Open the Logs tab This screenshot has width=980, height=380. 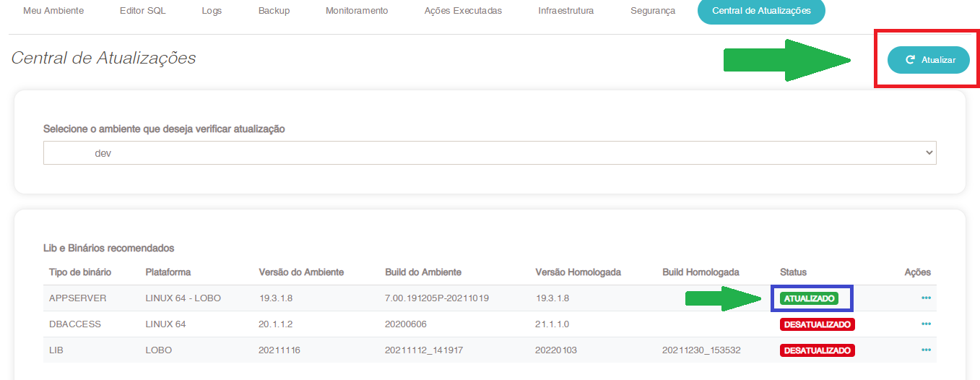coord(212,11)
